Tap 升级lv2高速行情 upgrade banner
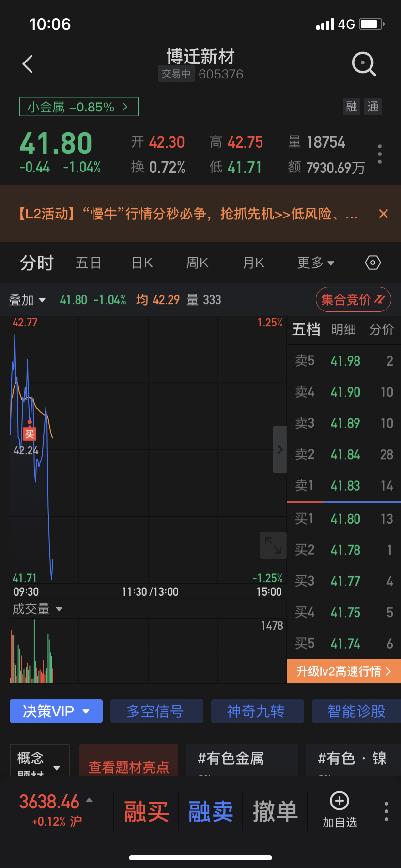401x868 pixels. pyautogui.click(x=344, y=671)
